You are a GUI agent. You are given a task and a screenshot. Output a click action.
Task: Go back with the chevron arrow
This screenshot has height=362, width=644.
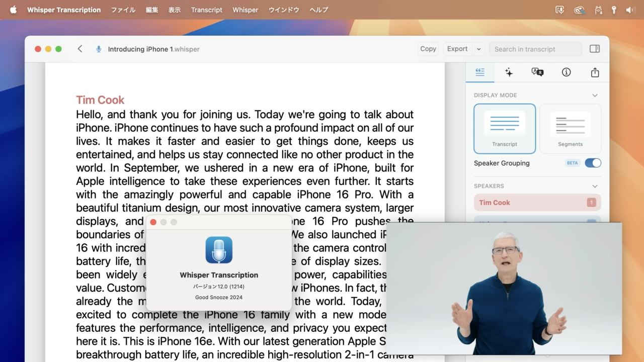[80, 49]
